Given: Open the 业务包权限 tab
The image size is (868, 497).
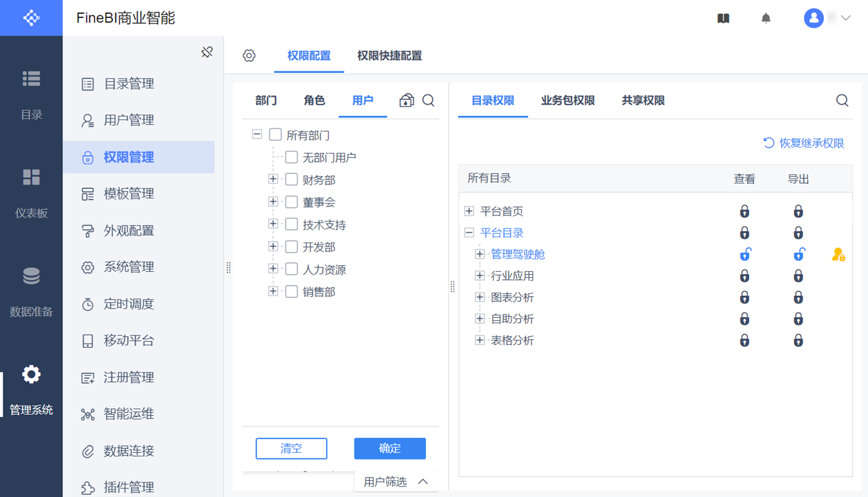Looking at the screenshot, I should tap(568, 100).
